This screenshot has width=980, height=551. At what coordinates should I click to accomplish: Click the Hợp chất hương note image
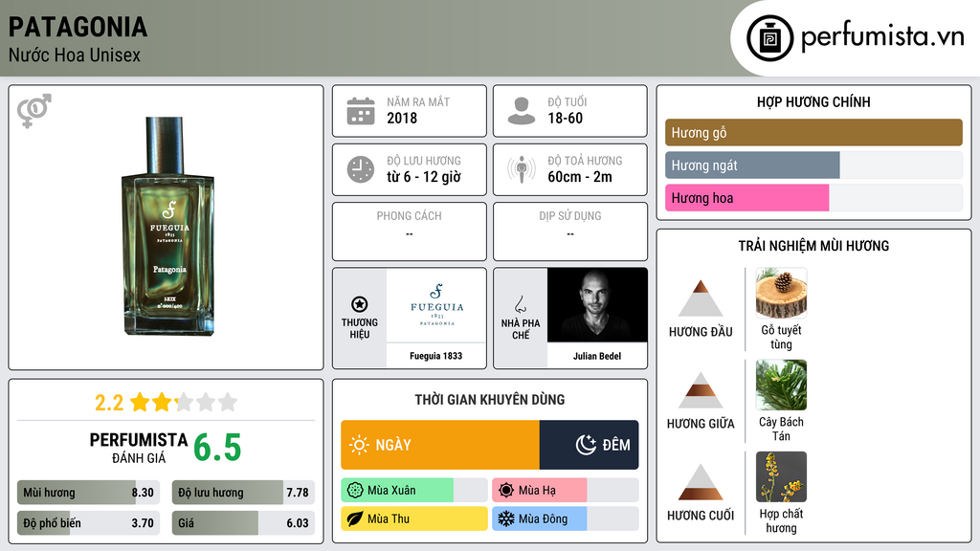tap(781, 476)
